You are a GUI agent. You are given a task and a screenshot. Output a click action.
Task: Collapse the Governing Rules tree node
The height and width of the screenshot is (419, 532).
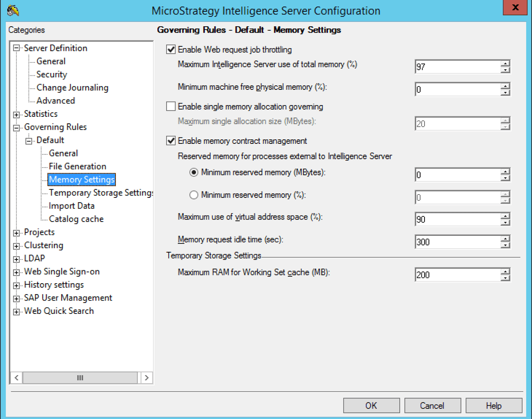point(16,128)
